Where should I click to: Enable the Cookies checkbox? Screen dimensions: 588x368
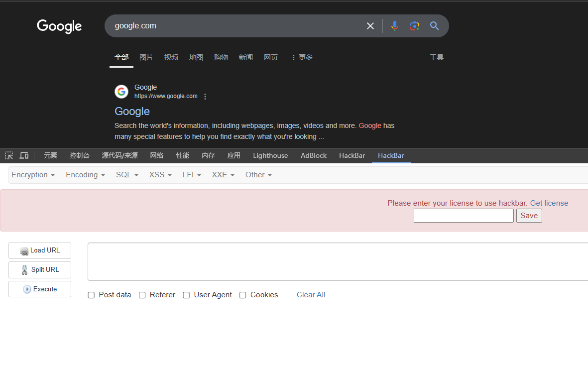[243, 295]
